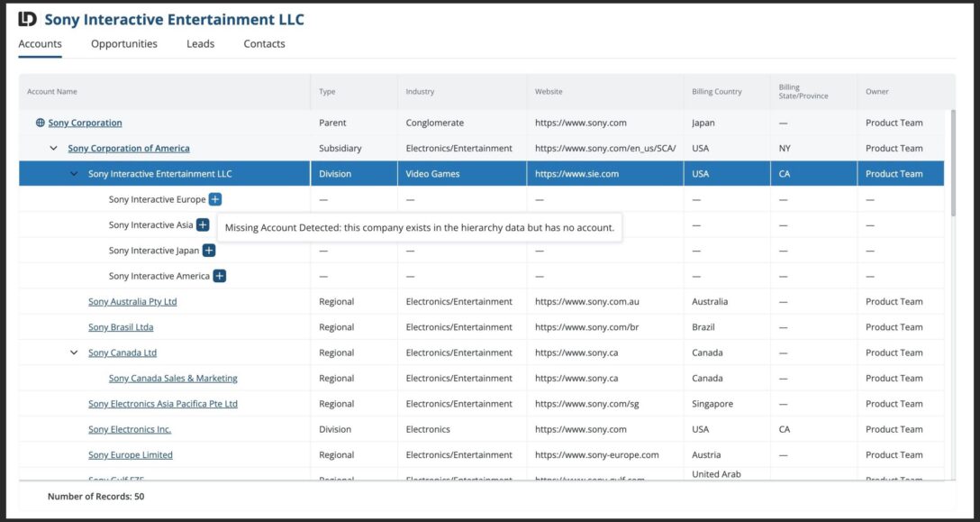
Task: Switch to the Contacts tab
Action: pyautogui.click(x=264, y=43)
